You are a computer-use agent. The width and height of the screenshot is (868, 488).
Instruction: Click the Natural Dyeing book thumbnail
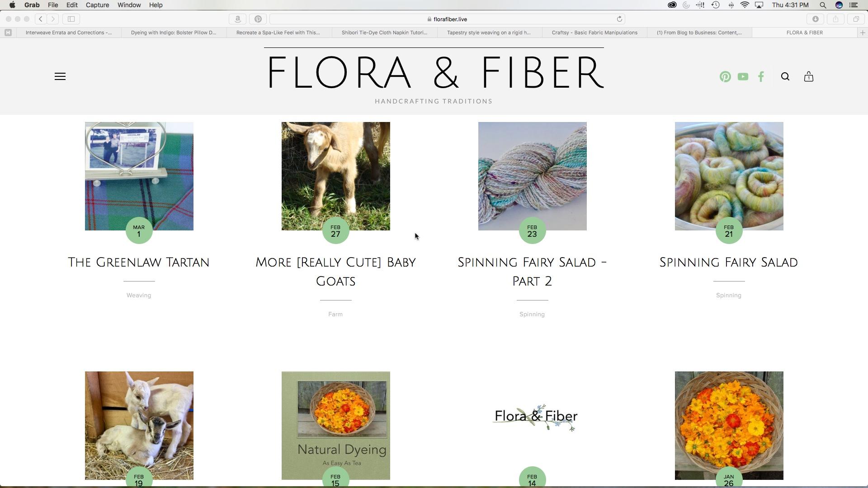[335, 426]
